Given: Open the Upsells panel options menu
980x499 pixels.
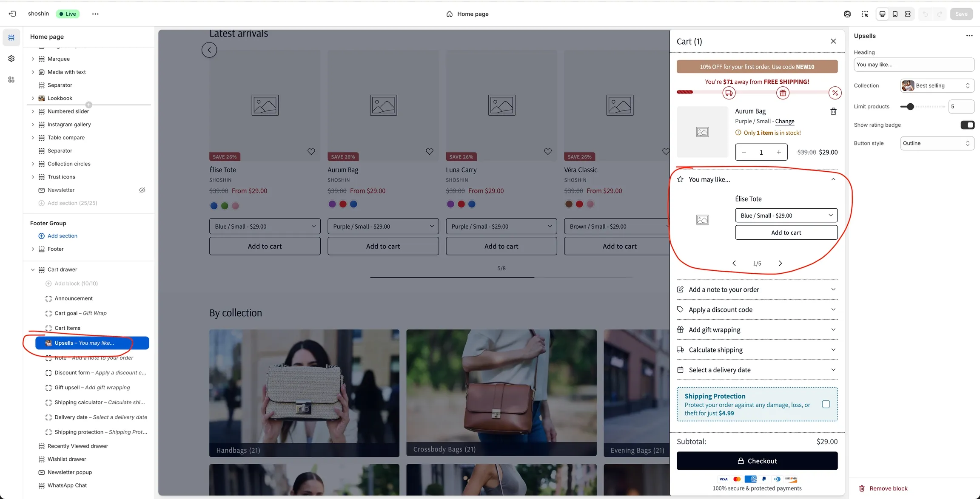Looking at the screenshot, I should pyautogui.click(x=969, y=36).
